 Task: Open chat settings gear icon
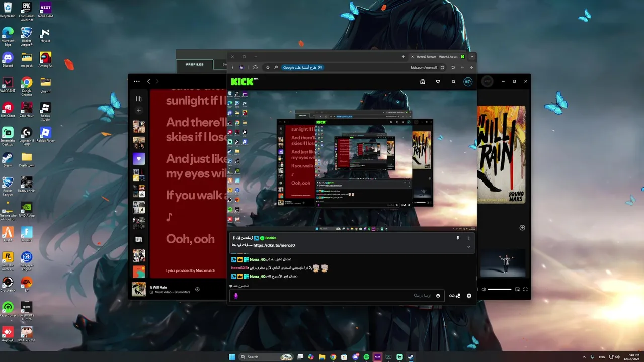(469, 296)
